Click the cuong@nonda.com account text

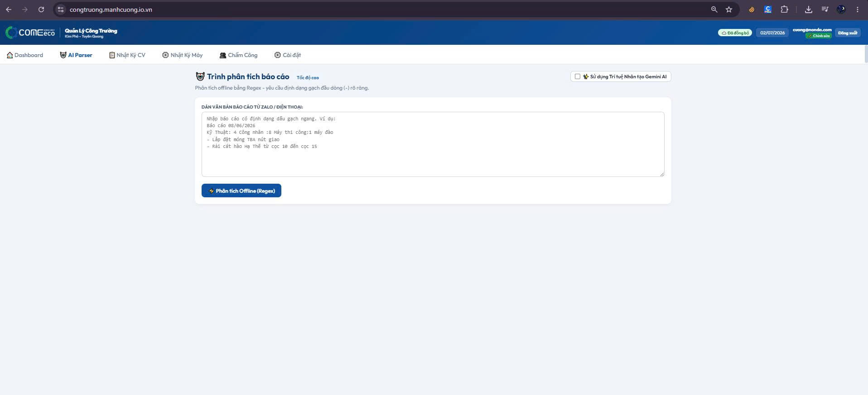point(812,30)
